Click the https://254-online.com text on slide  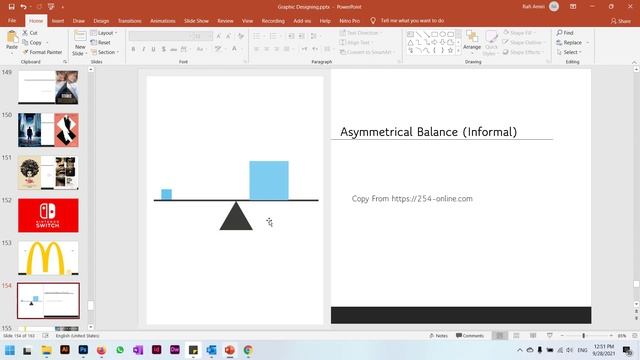(x=432, y=199)
